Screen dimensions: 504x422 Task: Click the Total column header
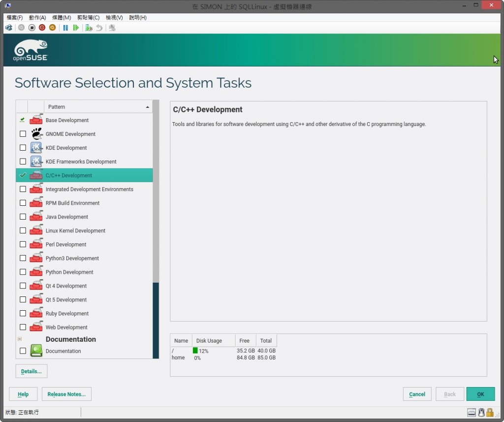[x=266, y=341]
